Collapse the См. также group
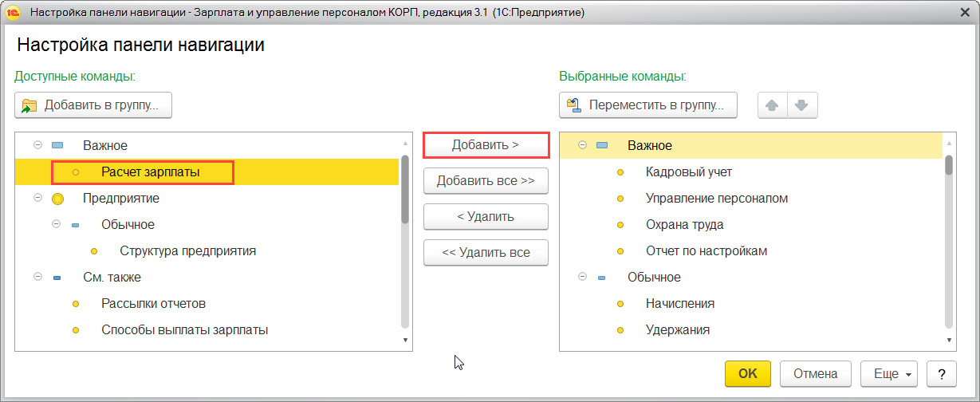The image size is (980, 402). [37, 277]
